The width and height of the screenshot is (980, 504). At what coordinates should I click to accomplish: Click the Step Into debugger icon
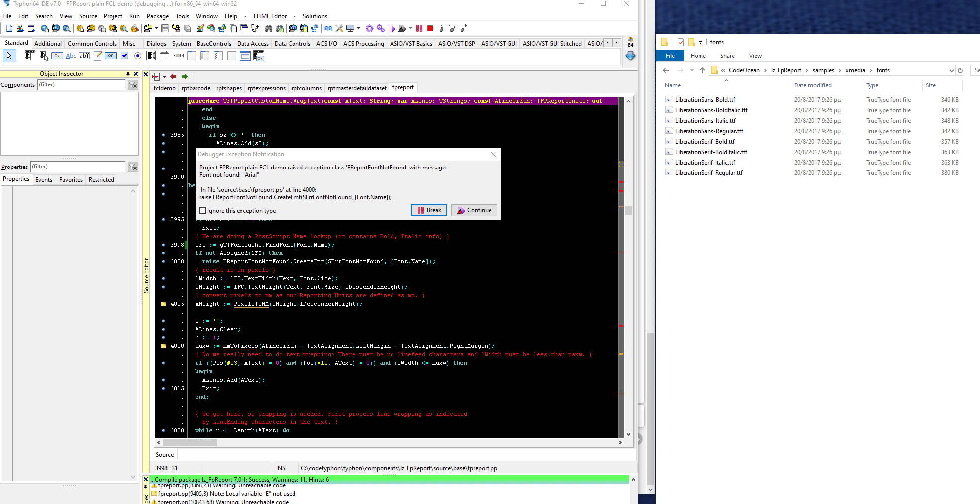pos(441,28)
